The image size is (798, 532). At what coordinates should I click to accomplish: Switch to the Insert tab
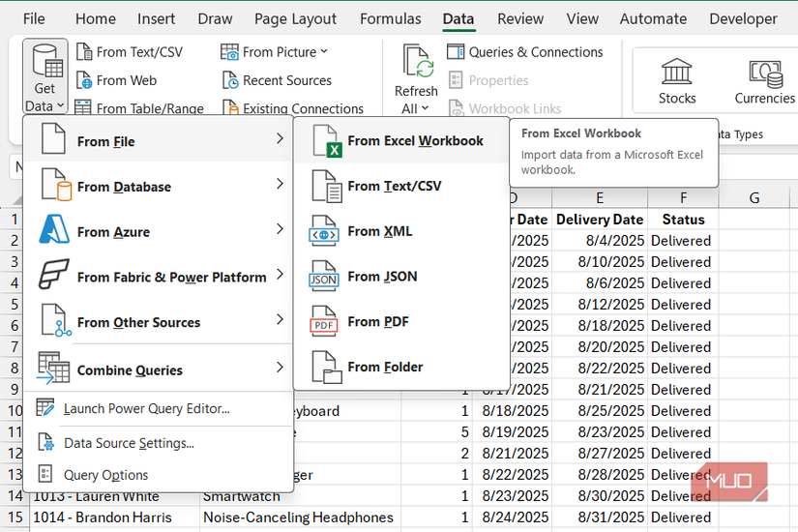[157, 18]
